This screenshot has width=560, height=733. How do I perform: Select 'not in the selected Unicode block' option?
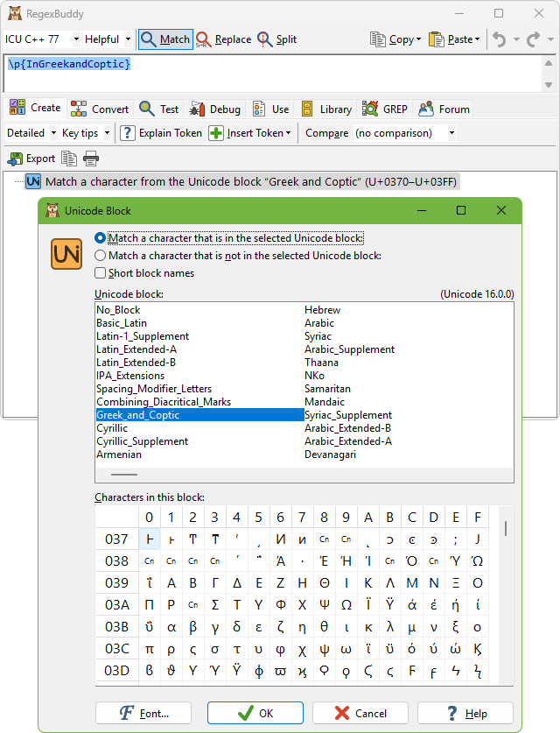tap(238, 256)
